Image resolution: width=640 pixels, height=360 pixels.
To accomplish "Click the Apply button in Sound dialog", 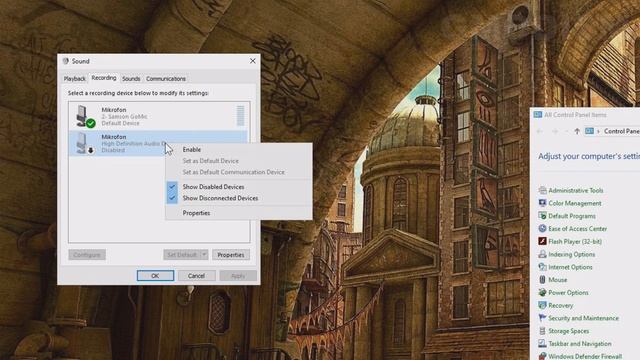I will pos(238,276).
